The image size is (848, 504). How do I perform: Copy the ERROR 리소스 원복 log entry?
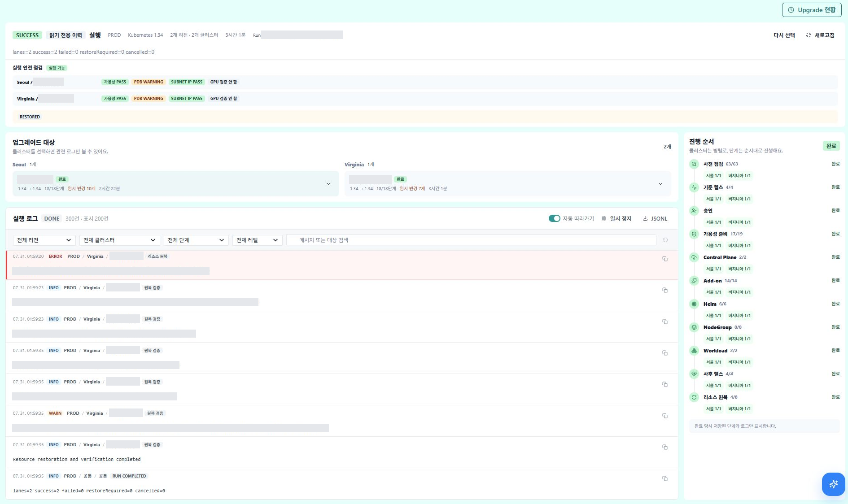[x=665, y=259]
